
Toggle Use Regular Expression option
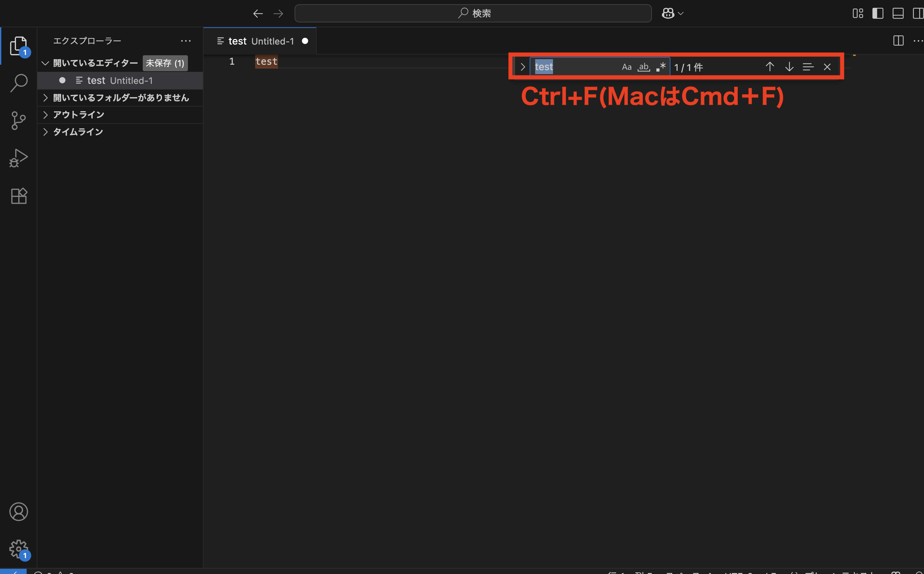pyautogui.click(x=661, y=67)
